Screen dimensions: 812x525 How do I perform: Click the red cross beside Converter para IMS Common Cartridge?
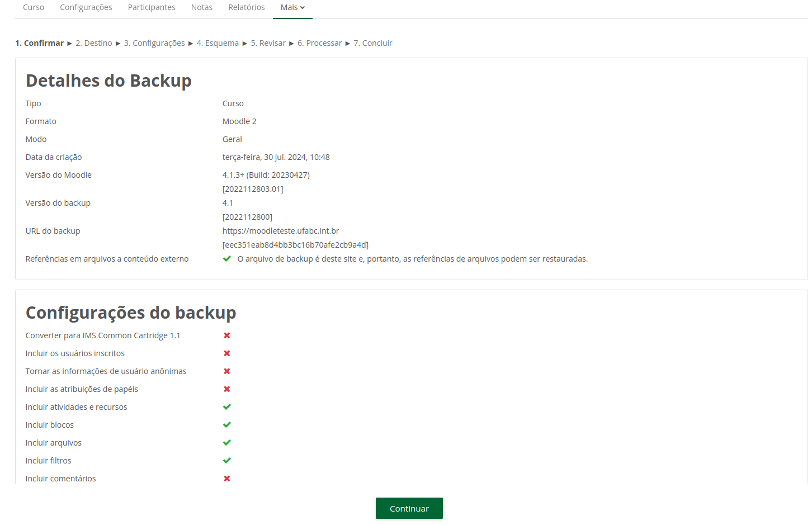226,335
